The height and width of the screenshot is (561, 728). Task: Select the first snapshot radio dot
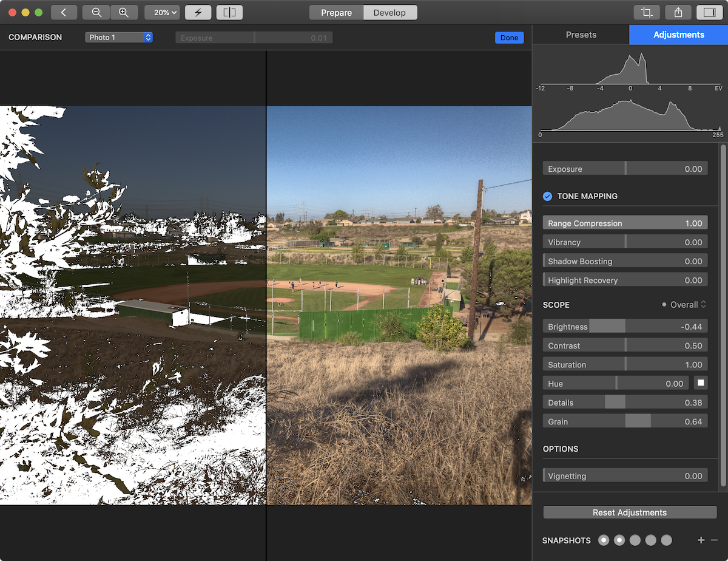click(603, 540)
